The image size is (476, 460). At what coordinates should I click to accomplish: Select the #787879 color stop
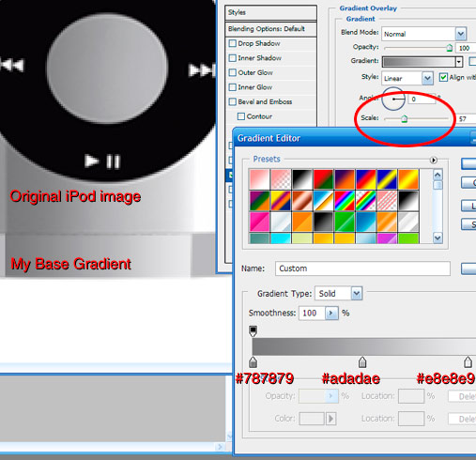[253, 362]
